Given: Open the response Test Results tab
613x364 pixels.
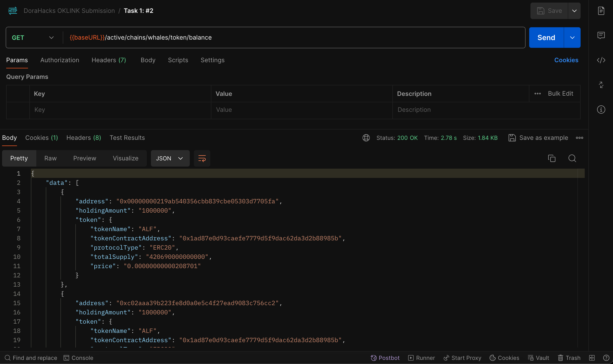Looking at the screenshot, I should [127, 138].
